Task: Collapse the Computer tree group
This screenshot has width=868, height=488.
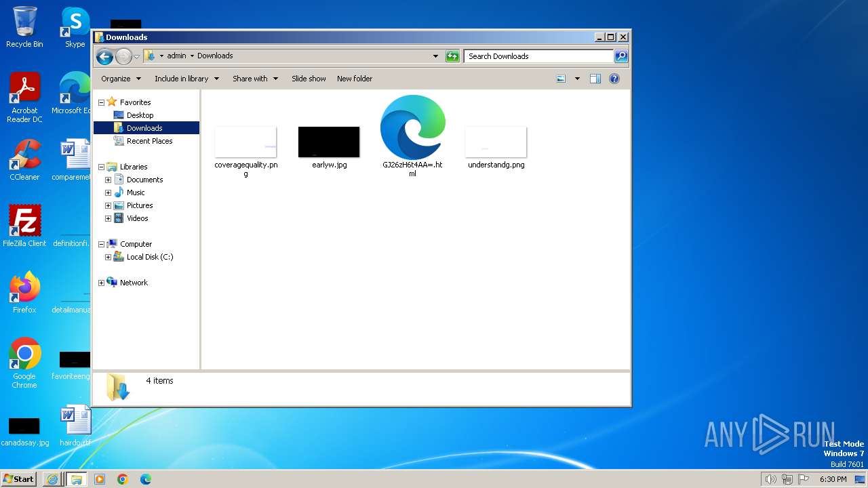Action: pyautogui.click(x=102, y=244)
